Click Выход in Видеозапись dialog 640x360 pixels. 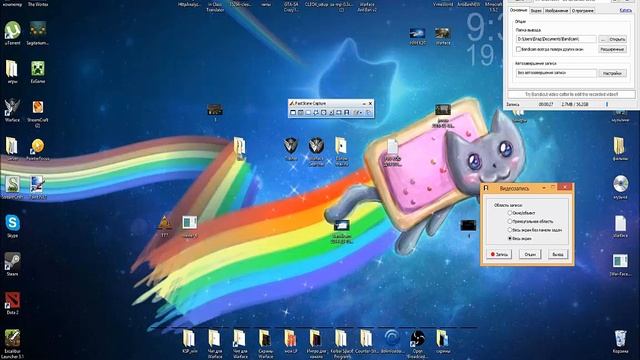tap(558, 254)
